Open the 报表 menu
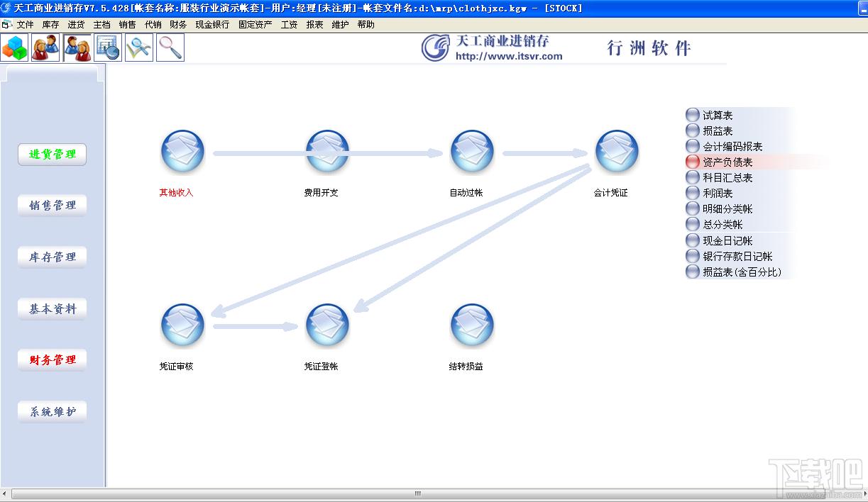 click(x=314, y=24)
